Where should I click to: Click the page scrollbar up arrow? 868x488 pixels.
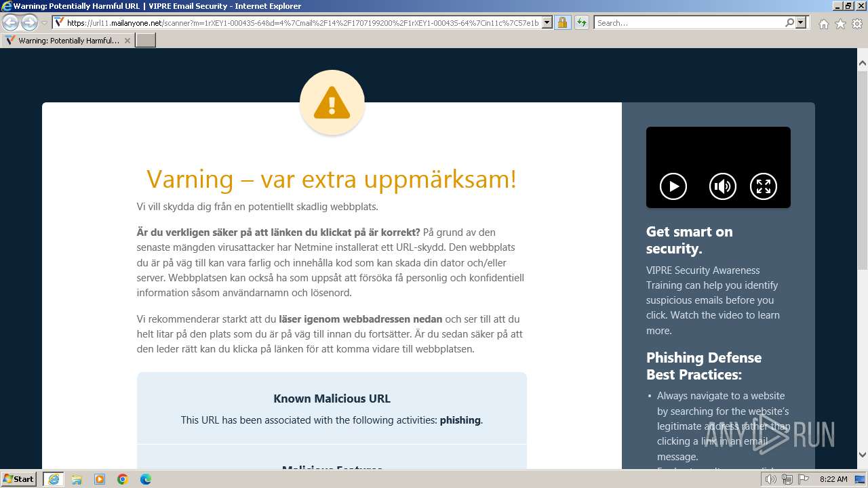862,64
